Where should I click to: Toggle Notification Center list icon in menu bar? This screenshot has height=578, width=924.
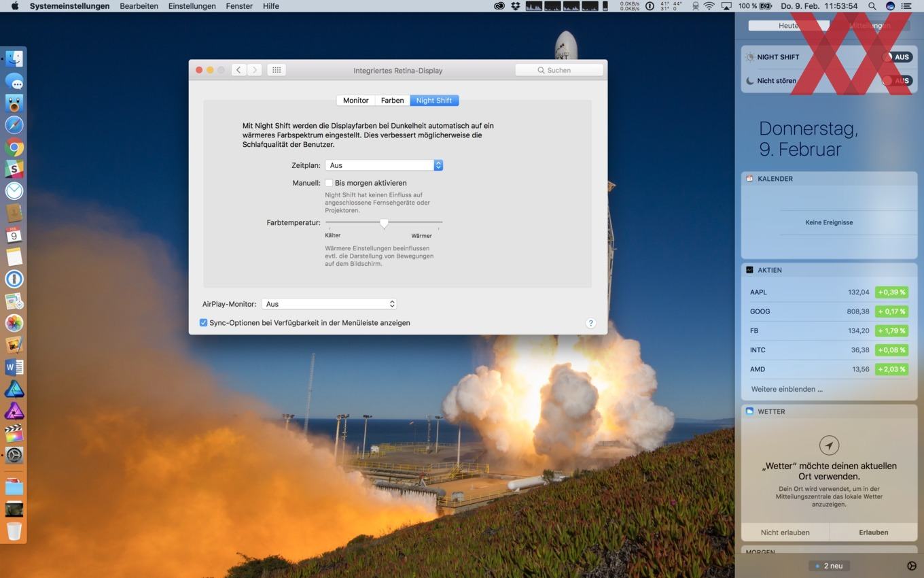906,6
